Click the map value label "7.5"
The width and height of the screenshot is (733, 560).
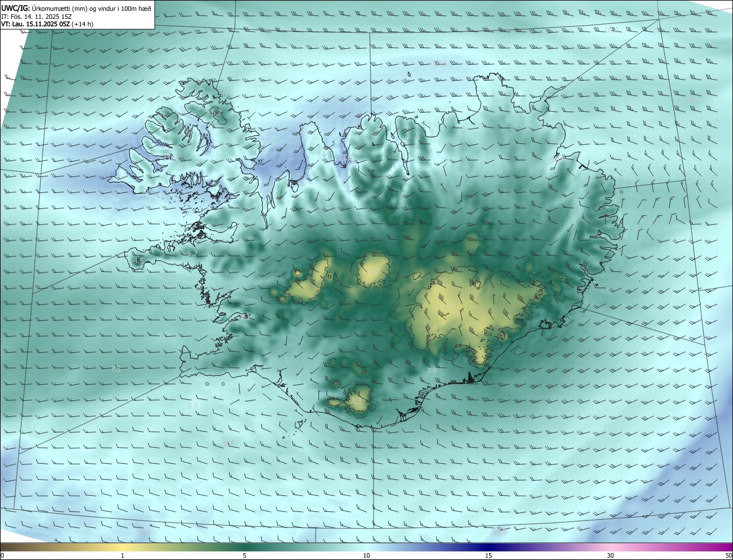tap(116, 369)
